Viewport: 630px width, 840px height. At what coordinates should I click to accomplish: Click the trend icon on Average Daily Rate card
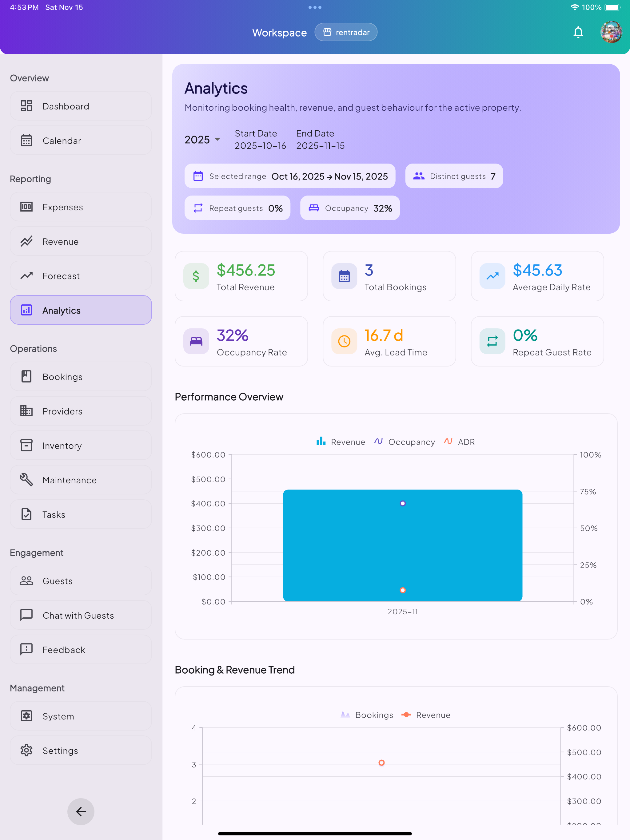492,276
